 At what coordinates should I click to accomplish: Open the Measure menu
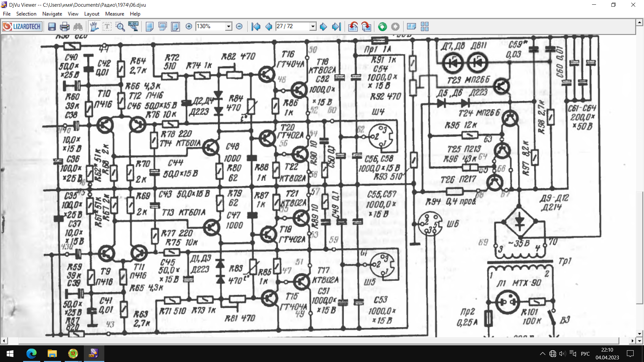114,14
